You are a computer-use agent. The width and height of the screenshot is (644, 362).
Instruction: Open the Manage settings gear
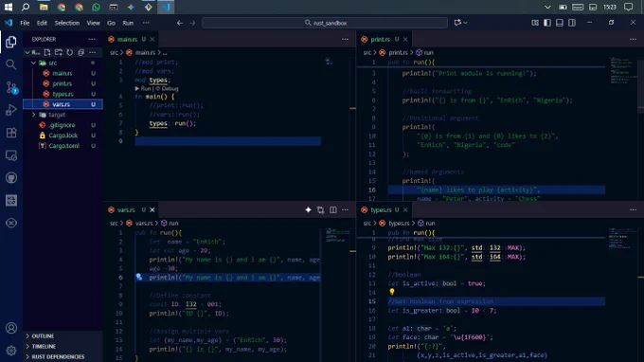[11, 351]
